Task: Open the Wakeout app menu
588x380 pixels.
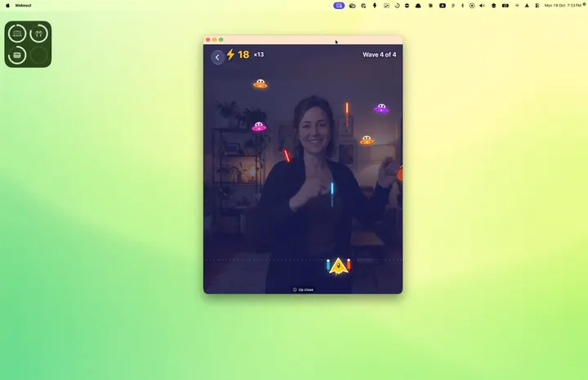Action: click(x=23, y=5)
